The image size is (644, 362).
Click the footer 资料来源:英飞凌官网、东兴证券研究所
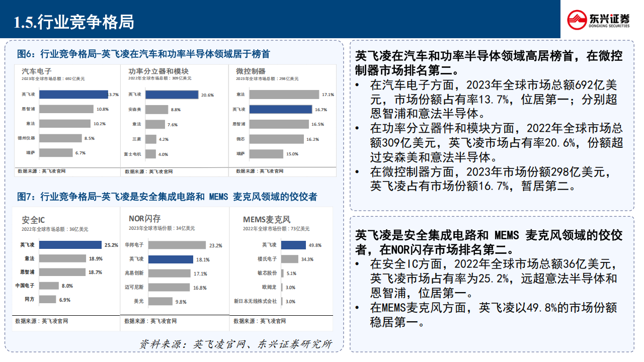click(235, 344)
